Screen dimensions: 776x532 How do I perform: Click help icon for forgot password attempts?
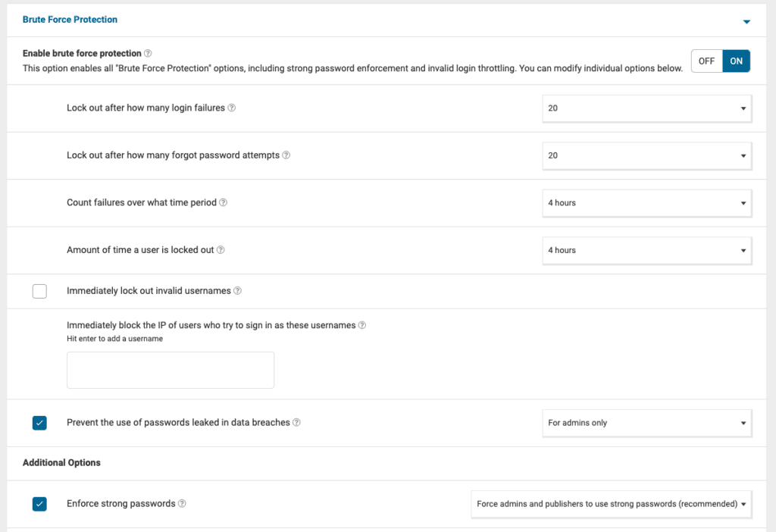[286, 155]
